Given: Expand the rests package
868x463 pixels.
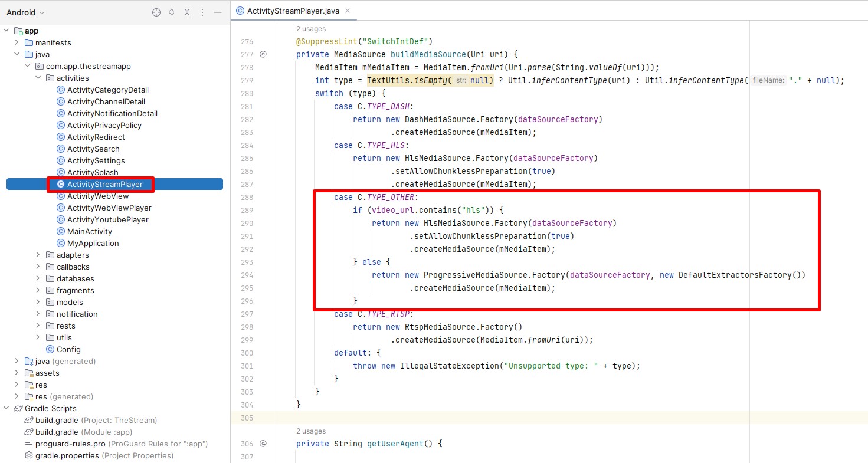Looking at the screenshot, I should [x=38, y=326].
